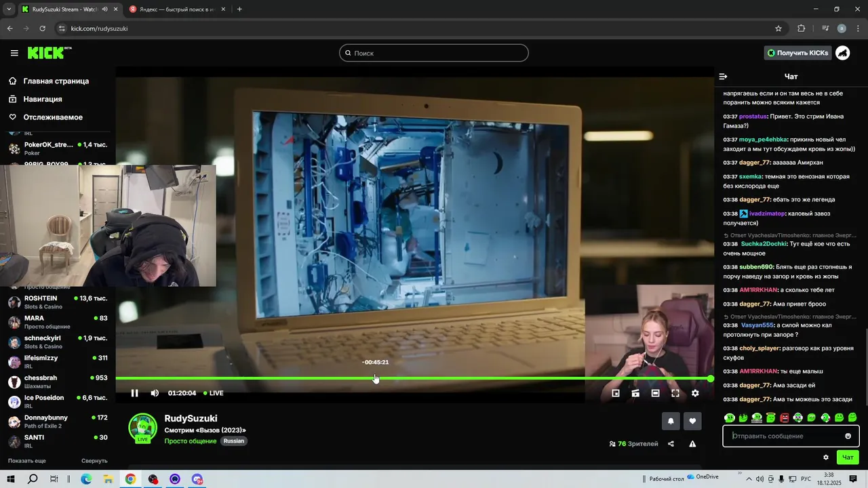Switch to Яндекс browser tab
Screen dimensions: 868x488
point(176,9)
